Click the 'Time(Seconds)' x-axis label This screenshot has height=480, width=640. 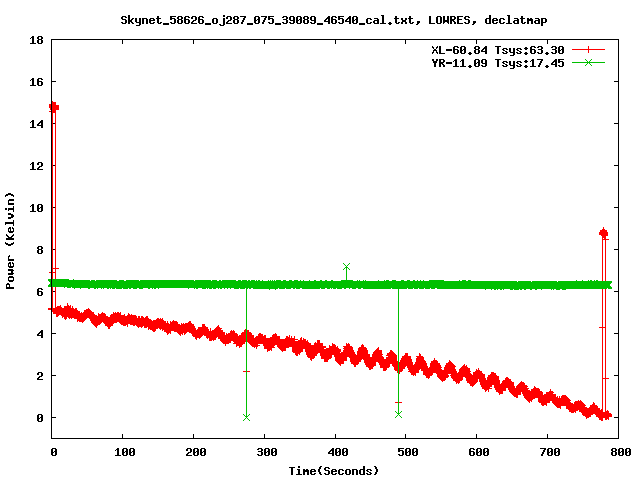333,471
